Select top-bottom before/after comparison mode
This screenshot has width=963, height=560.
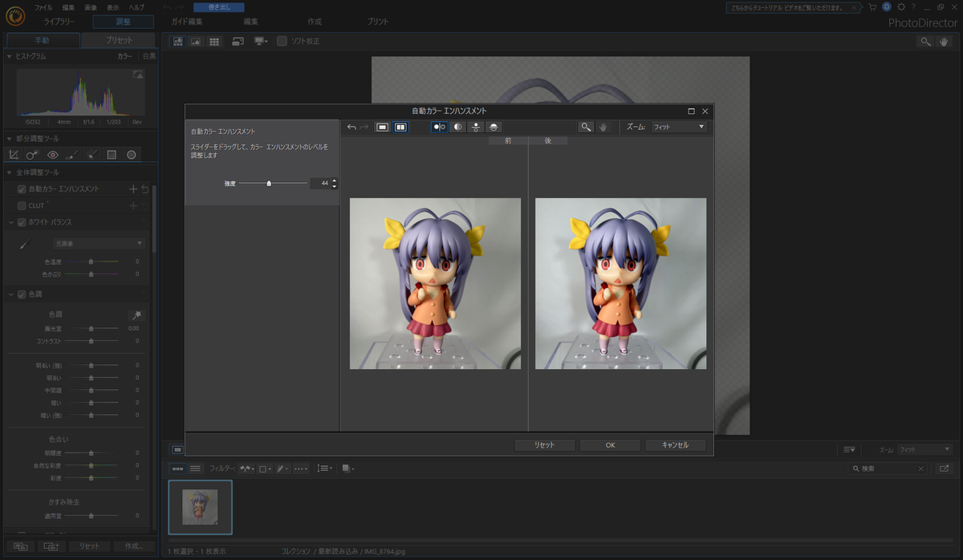(477, 127)
